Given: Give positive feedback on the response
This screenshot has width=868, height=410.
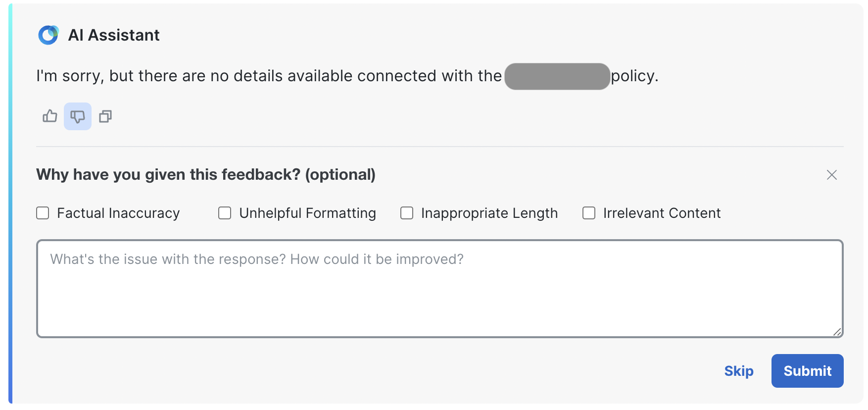Looking at the screenshot, I should click(49, 116).
